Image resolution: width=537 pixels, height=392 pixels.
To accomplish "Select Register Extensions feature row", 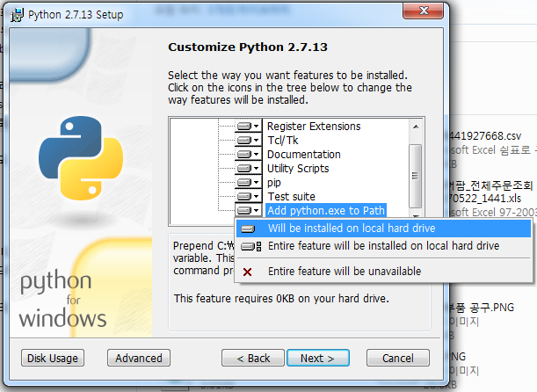I will (x=314, y=127).
